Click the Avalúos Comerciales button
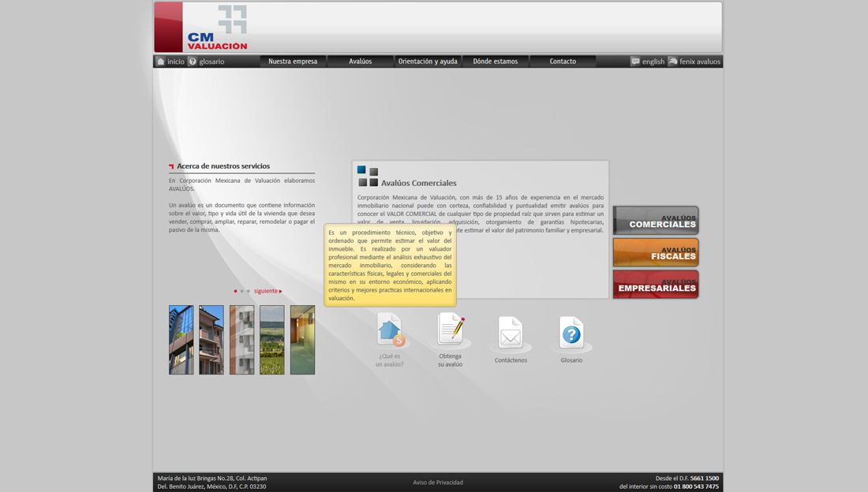 click(656, 220)
